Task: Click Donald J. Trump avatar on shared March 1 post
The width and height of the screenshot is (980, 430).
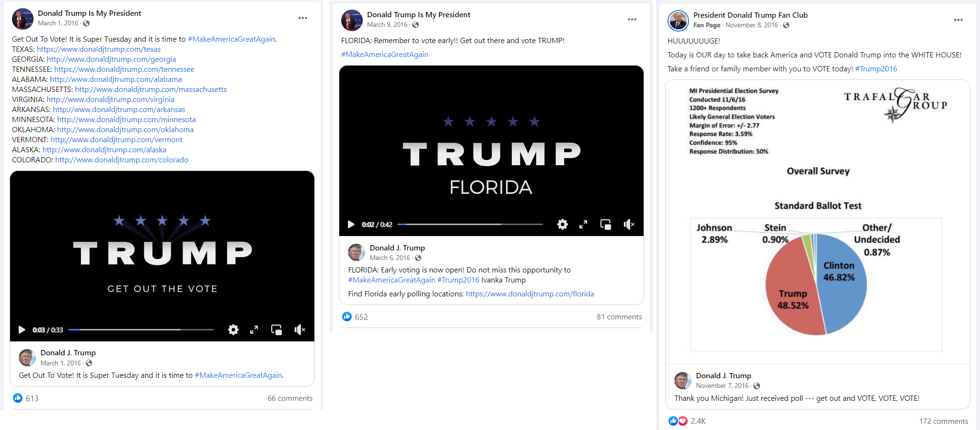Action: pyautogui.click(x=27, y=358)
